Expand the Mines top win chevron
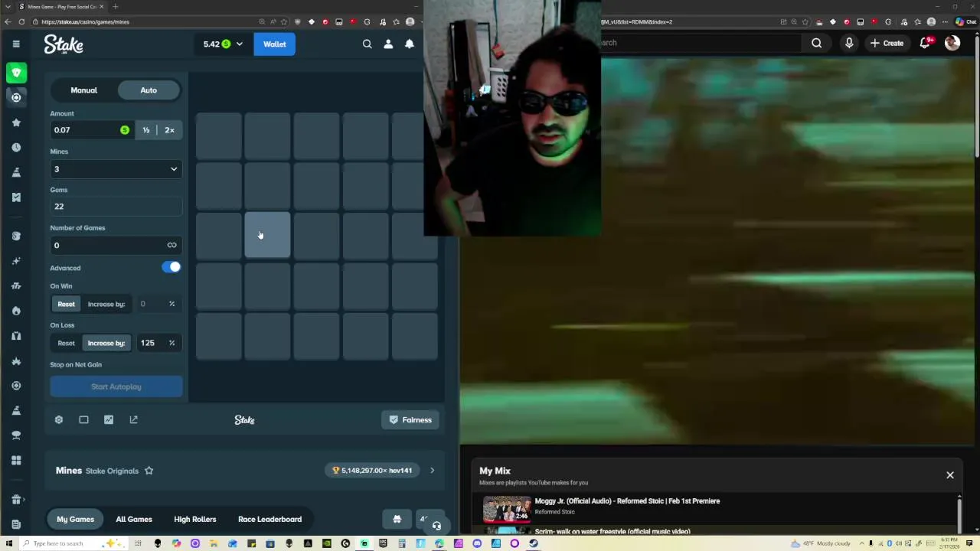Image resolution: width=980 pixels, height=551 pixels. [432, 471]
